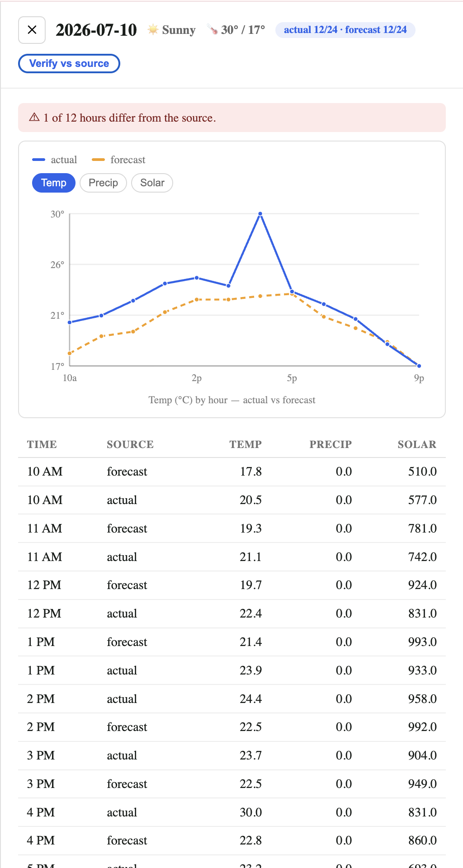Viewport: 463px width, 868px height.
Task: Select the 4 PM actual row with 30.0
Action: [232, 812]
